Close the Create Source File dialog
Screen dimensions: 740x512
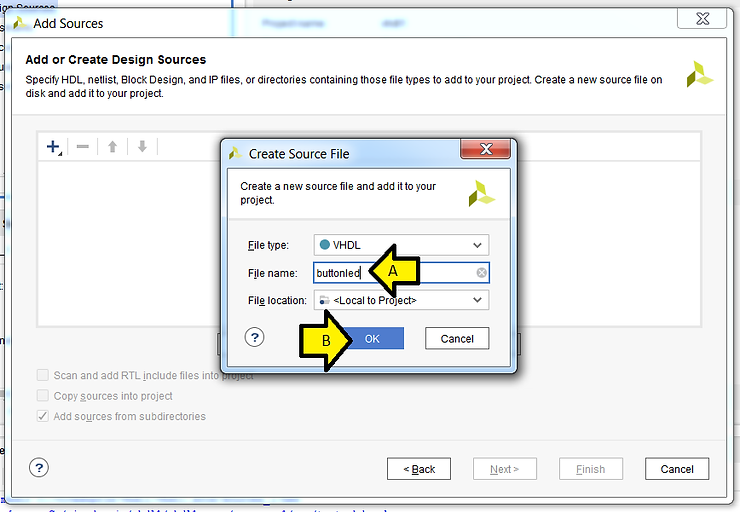point(485,149)
